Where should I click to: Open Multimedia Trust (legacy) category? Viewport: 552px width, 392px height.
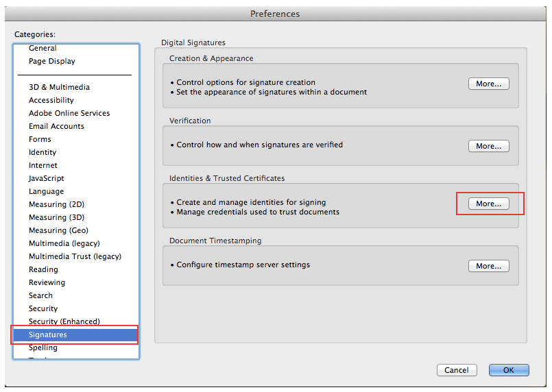click(x=75, y=257)
